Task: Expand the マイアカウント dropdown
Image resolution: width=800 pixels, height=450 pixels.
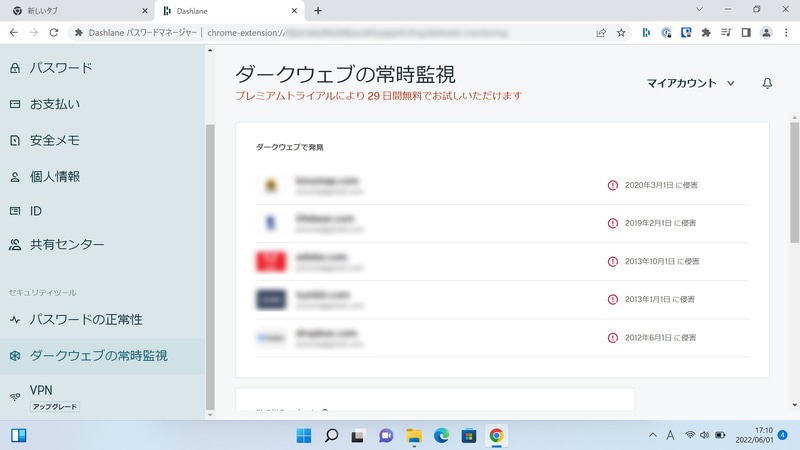Action: (691, 83)
